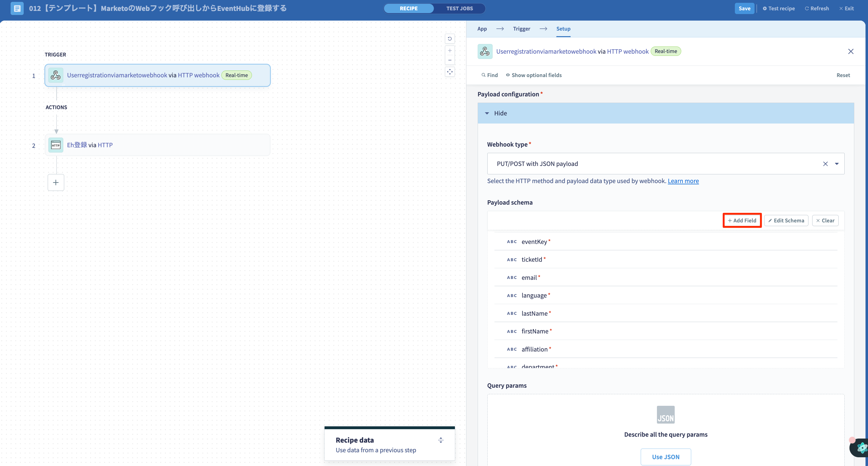Select the lastName schema field
The image size is (868, 466).
tap(666, 313)
